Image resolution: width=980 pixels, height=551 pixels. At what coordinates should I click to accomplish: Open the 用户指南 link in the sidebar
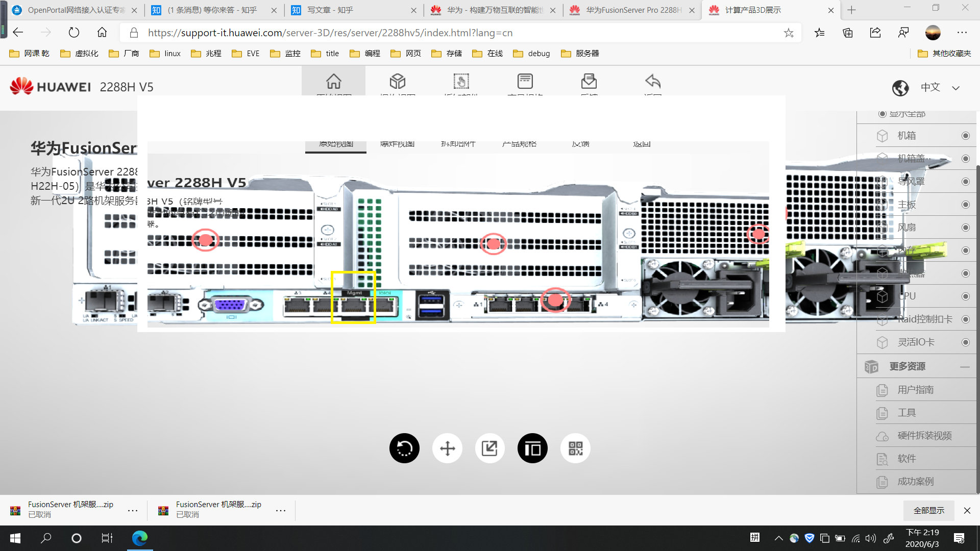click(x=915, y=390)
